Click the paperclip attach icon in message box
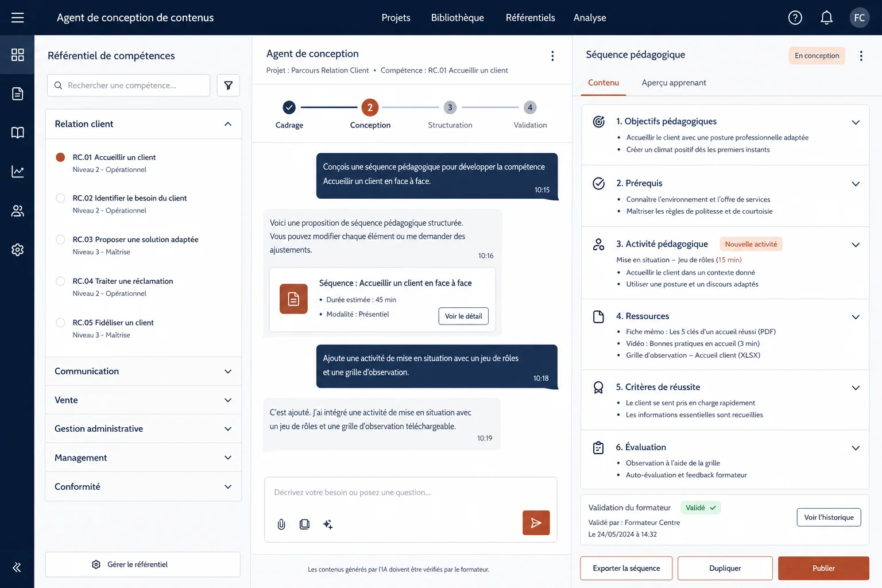Screen dimensions: 882x588 [x=281, y=524]
